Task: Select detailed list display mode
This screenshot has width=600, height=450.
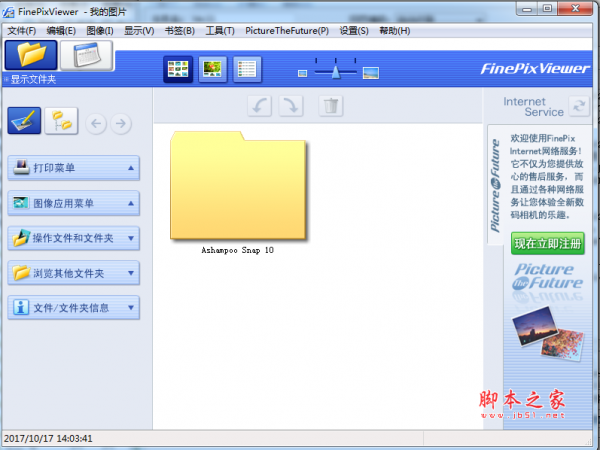Action: (247, 69)
